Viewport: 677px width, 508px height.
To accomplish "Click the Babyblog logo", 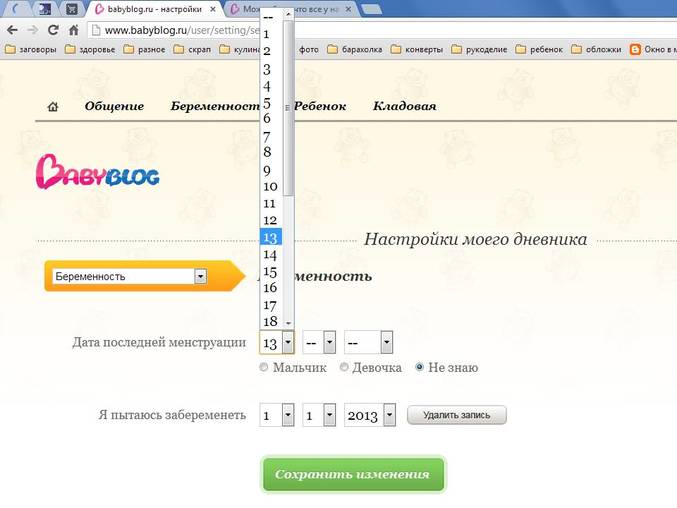I will pyautogui.click(x=97, y=171).
